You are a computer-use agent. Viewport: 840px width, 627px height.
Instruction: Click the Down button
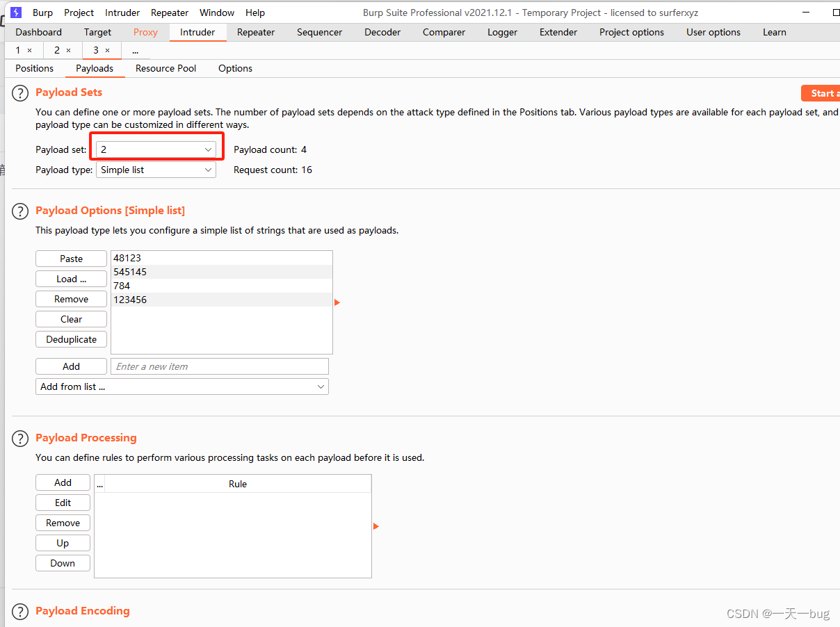63,563
